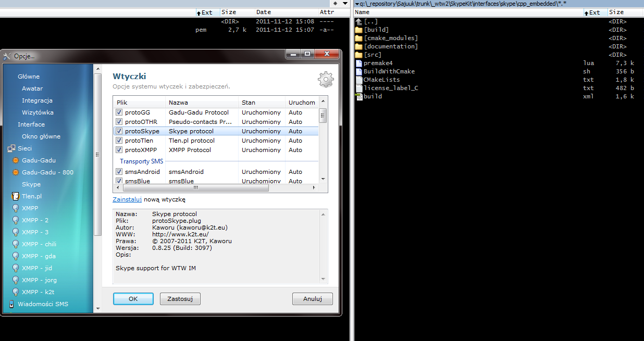
Task: Sort plugins by the Stan column header
Action: click(262, 103)
